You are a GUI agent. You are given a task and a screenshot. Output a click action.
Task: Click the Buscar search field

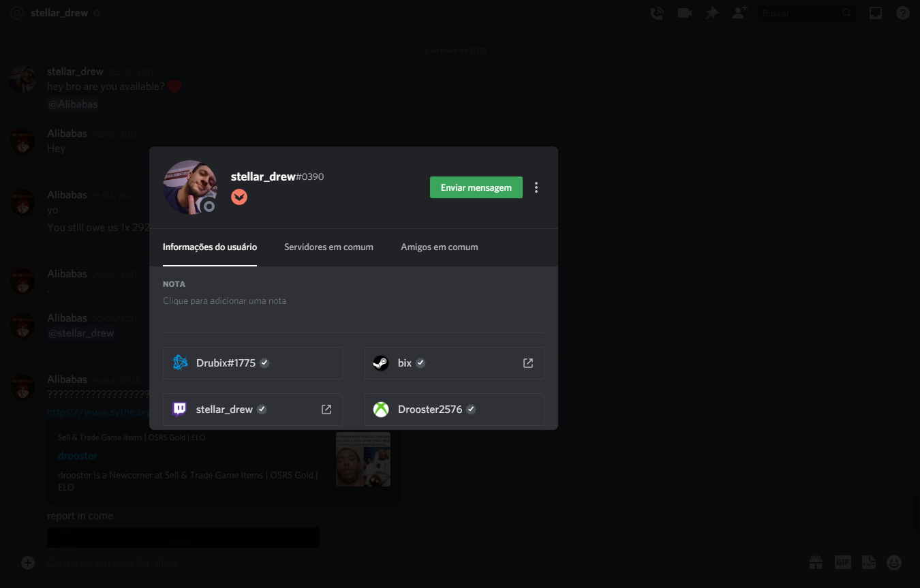808,13
